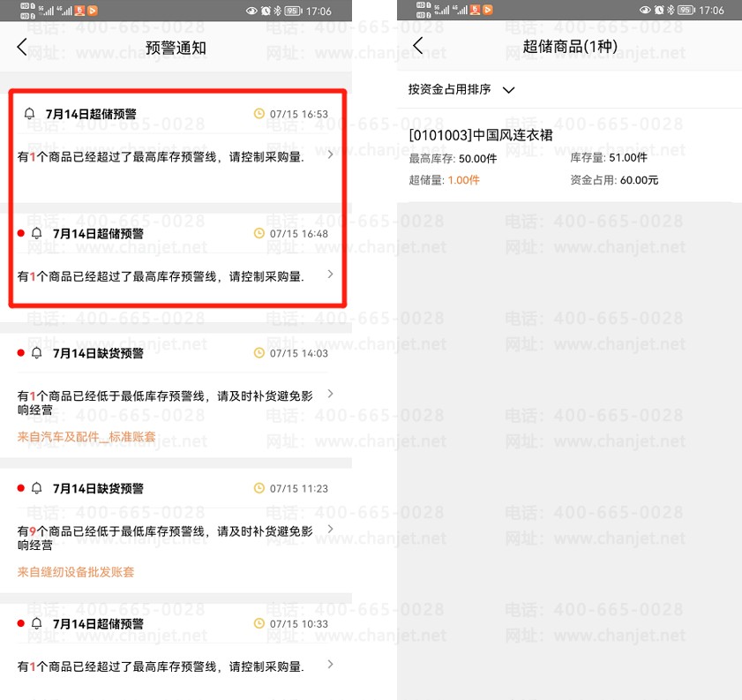The width and height of the screenshot is (742, 700).
Task: Open the 有9个商品已经低于最低库存预警线 message
Action: pos(165,538)
